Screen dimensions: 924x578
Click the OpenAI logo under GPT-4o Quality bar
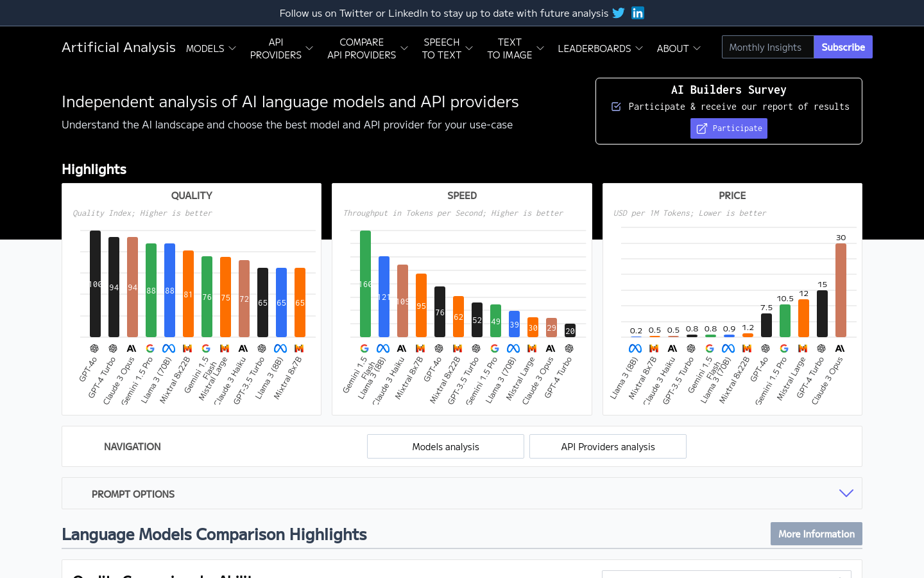pyautogui.click(x=94, y=348)
